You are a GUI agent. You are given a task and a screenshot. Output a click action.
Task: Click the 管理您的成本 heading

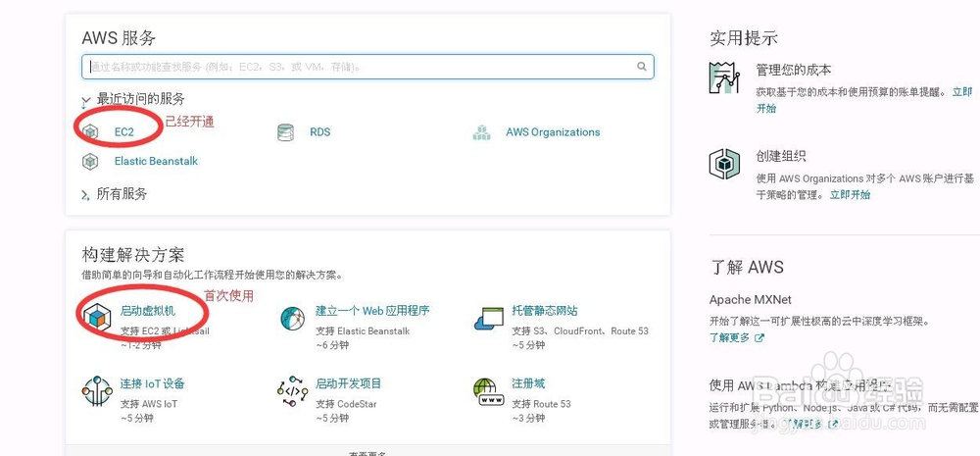pyautogui.click(x=793, y=70)
